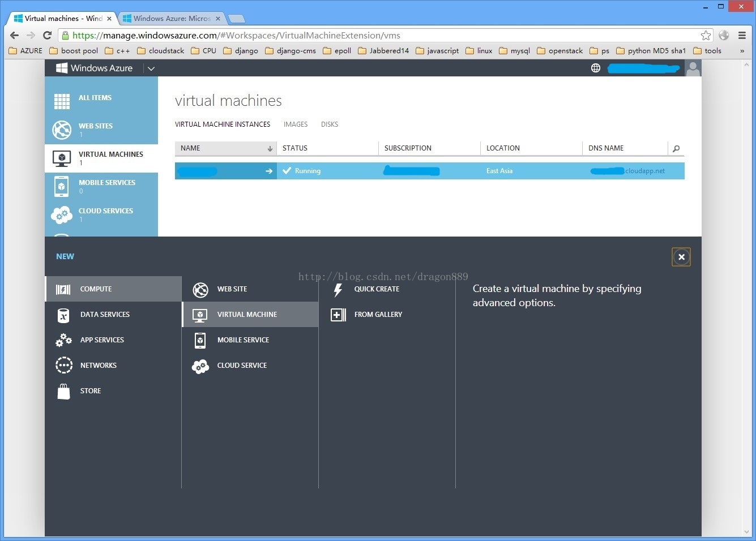The height and width of the screenshot is (541, 756).
Task: Click the Windows Azure logo
Action: [x=94, y=68]
